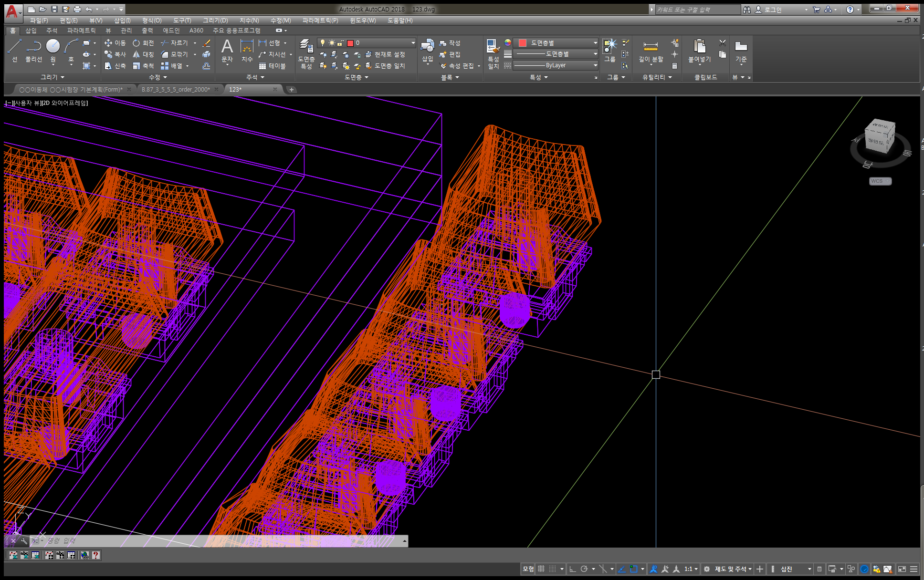This screenshot has width=924, height=580.
Task: Click the Match Properties (특성 일치) icon
Action: [493, 54]
